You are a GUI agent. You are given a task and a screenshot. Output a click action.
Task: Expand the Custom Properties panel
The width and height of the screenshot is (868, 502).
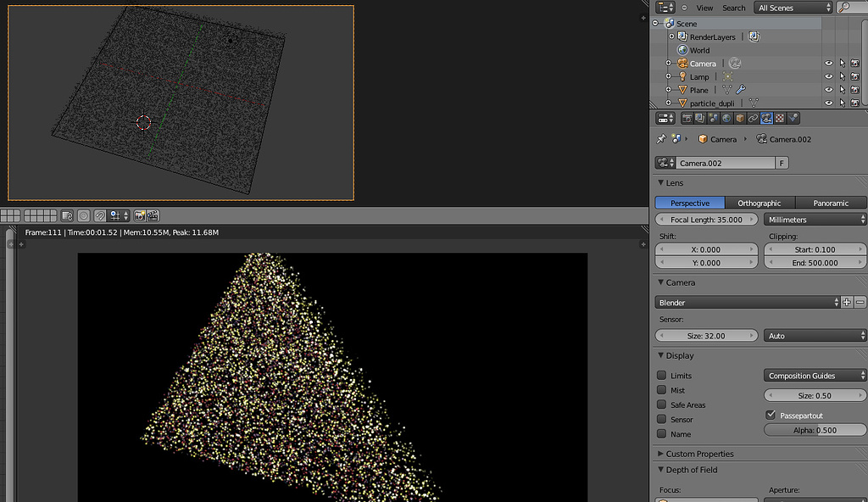pyautogui.click(x=660, y=453)
